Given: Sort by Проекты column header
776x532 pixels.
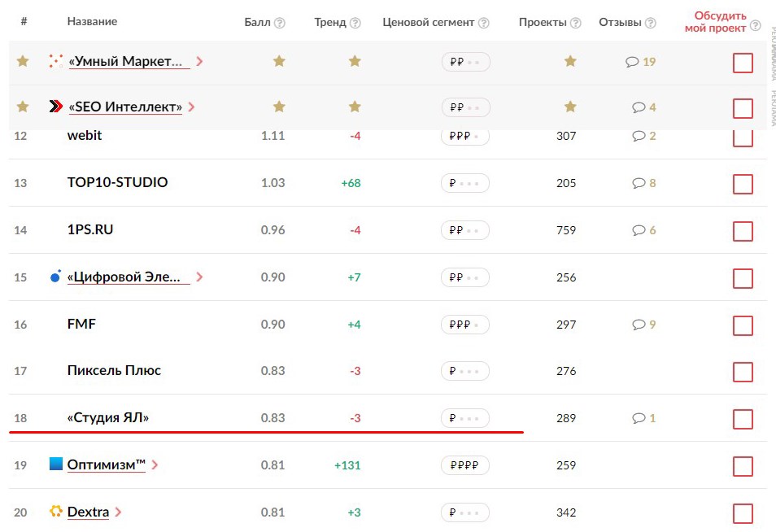Looking at the screenshot, I should click(x=543, y=22).
